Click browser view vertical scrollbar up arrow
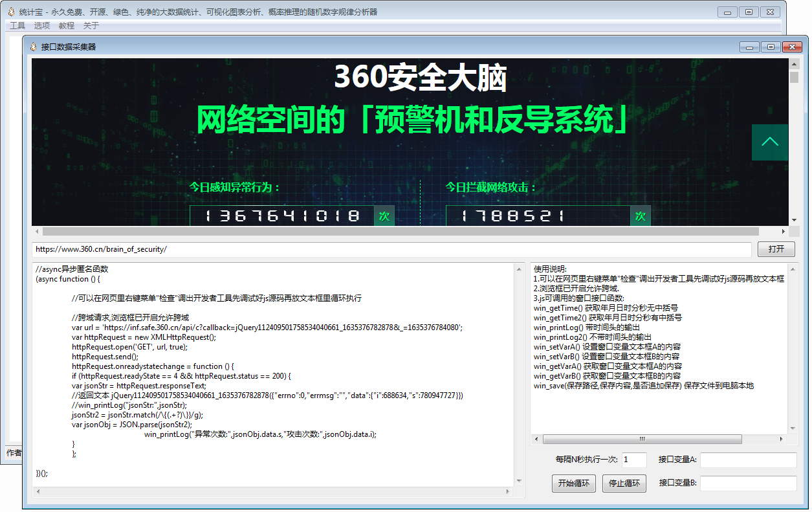Screen dimensions: 812x512 794,63
